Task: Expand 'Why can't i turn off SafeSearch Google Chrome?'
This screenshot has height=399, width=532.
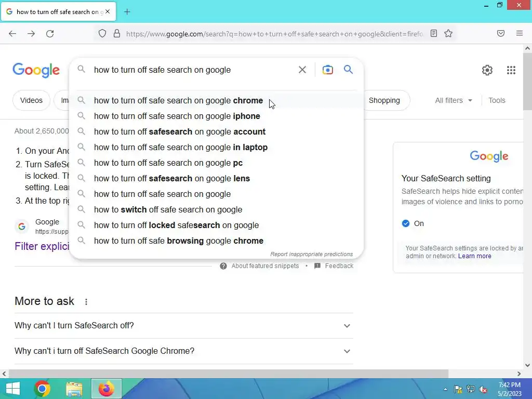Action: coord(184,351)
